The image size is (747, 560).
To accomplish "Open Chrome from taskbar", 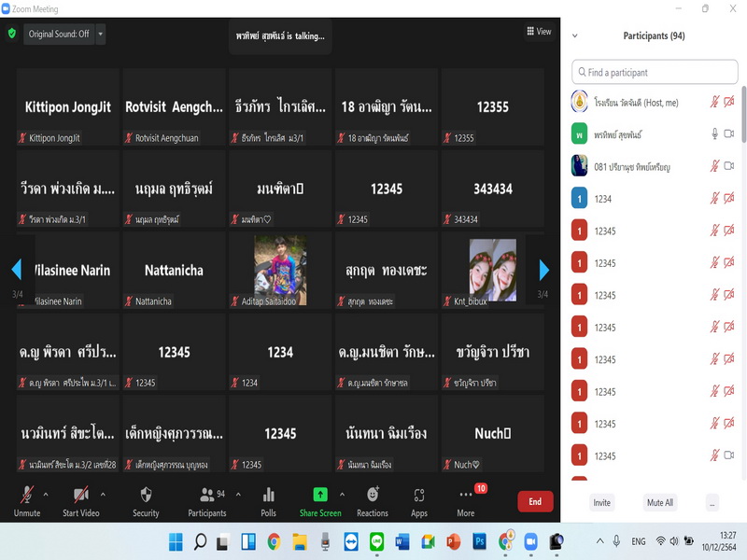I will [274, 541].
